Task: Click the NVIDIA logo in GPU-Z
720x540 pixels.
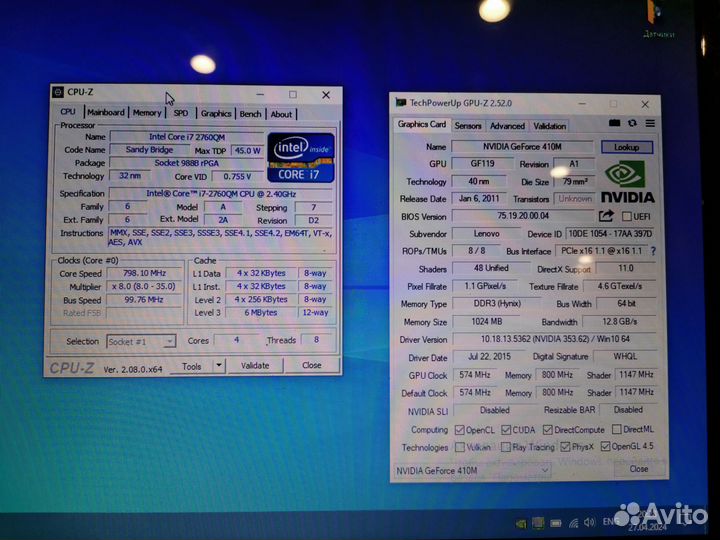Action: (x=627, y=182)
